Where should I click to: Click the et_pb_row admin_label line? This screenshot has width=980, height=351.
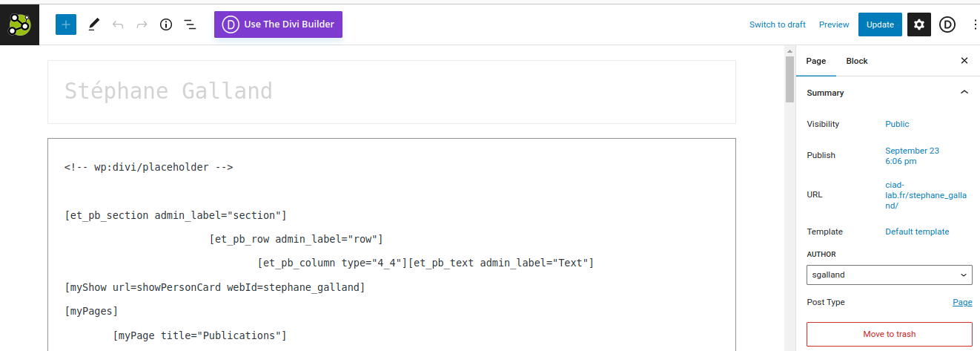[297, 239]
